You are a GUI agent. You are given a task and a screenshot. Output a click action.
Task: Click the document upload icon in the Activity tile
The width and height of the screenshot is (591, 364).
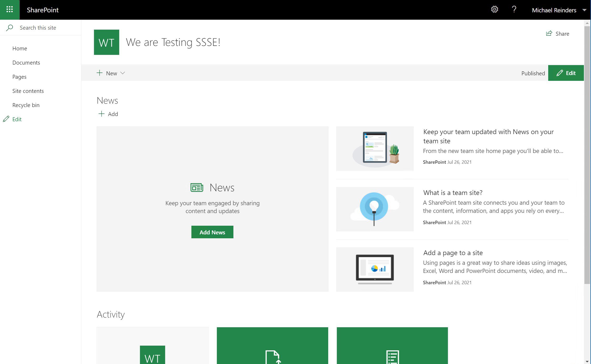pyautogui.click(x=273, y=357)
